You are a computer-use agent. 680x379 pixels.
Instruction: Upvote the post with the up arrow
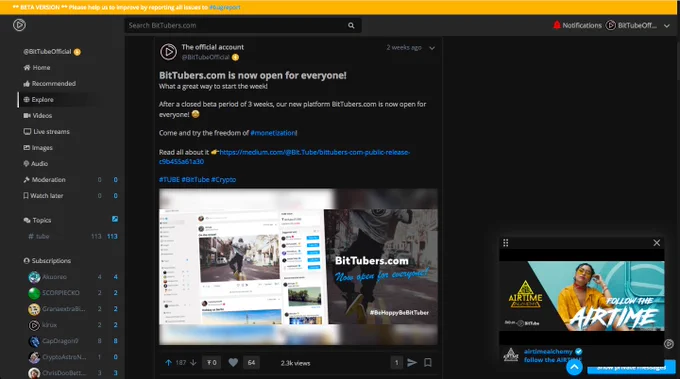[168, 363]
